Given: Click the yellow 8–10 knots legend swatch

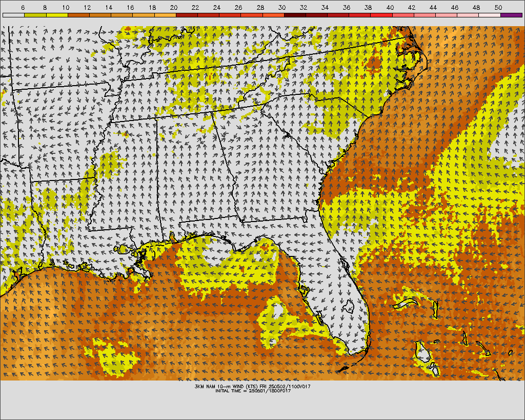Looking at the screenshot, I should click(57, 15).
